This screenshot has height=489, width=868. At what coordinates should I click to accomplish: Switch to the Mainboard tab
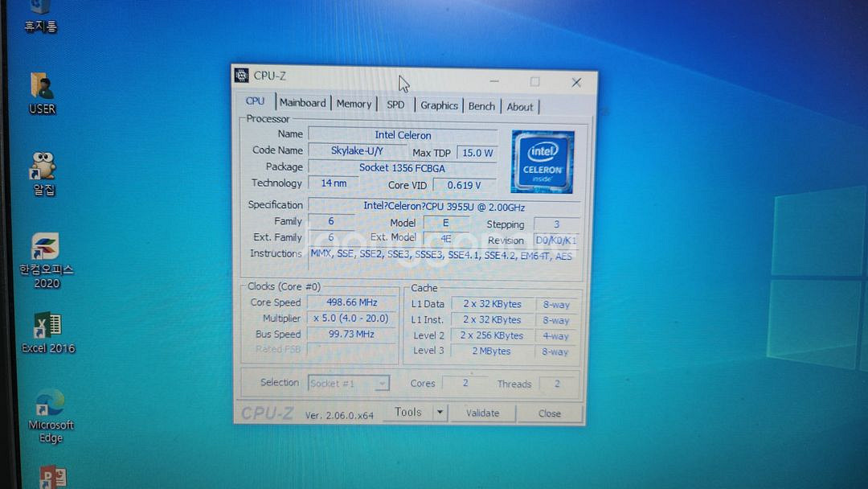click(302, 102)
